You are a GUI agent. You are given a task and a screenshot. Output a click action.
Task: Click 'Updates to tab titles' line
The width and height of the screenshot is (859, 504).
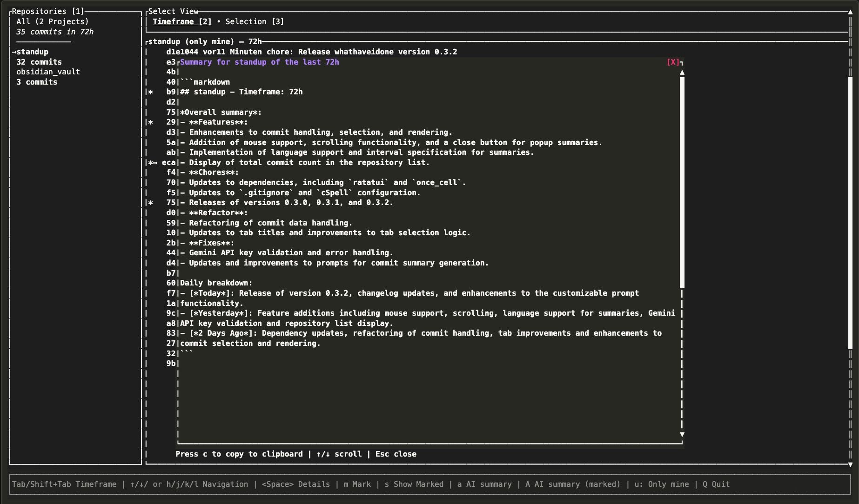pos(325,232)
